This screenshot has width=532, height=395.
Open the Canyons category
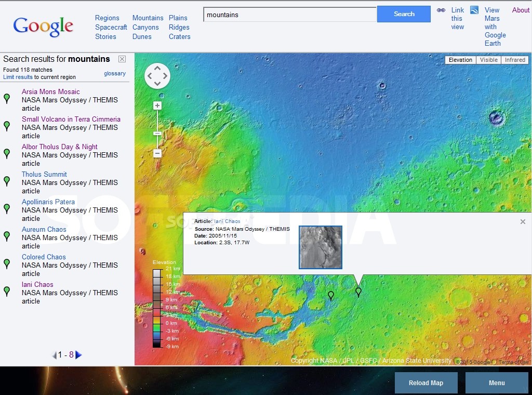click(145, 27)
